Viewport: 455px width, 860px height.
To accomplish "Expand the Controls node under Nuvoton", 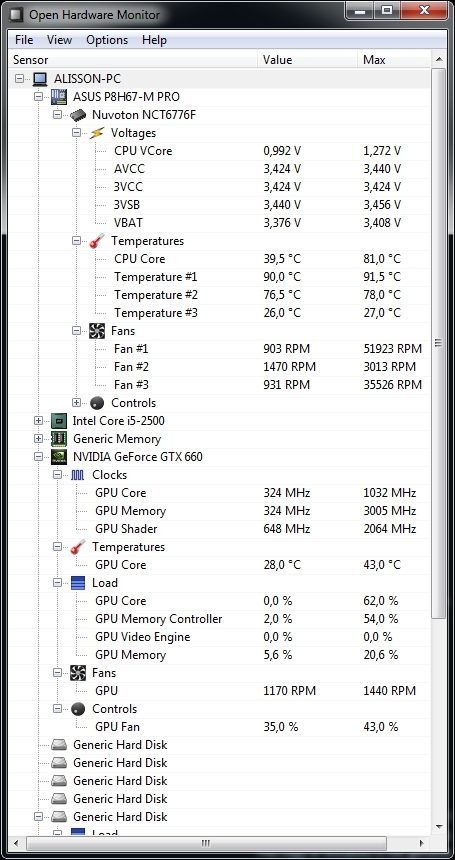I will coord(76,403).
